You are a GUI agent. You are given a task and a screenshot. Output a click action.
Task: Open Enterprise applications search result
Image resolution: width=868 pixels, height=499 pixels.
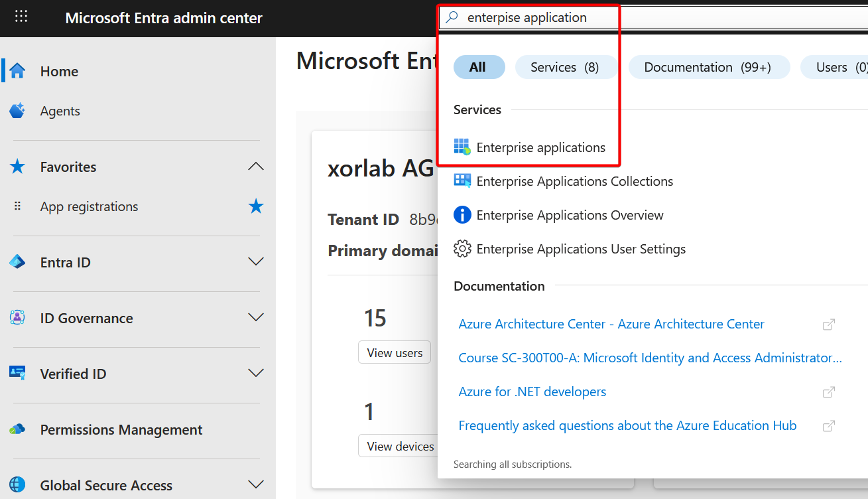pos(540,147)
